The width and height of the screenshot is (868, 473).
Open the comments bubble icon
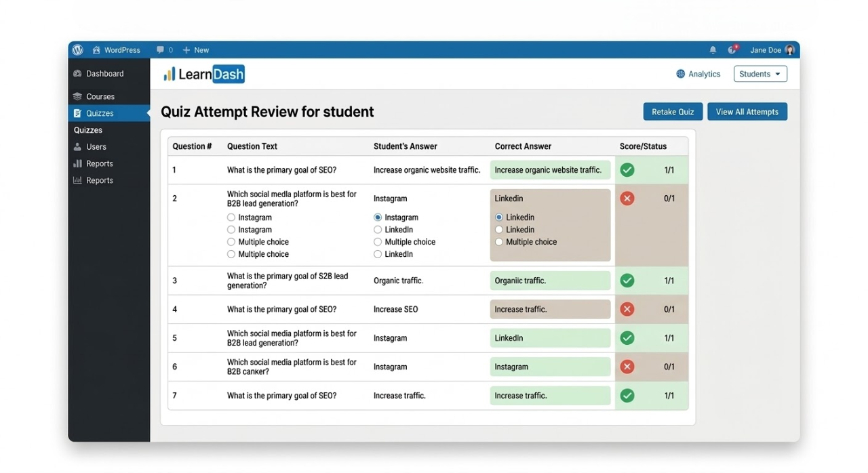[x=160, y=50]
